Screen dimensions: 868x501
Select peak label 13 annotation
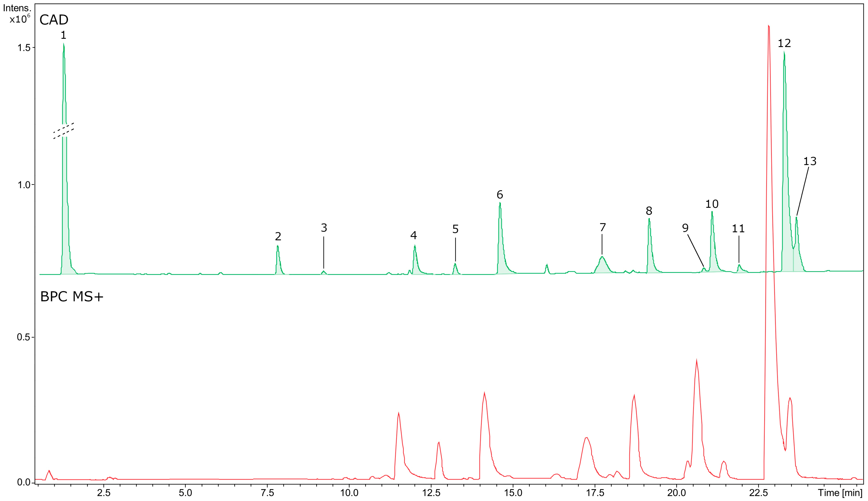click(810, 161)
